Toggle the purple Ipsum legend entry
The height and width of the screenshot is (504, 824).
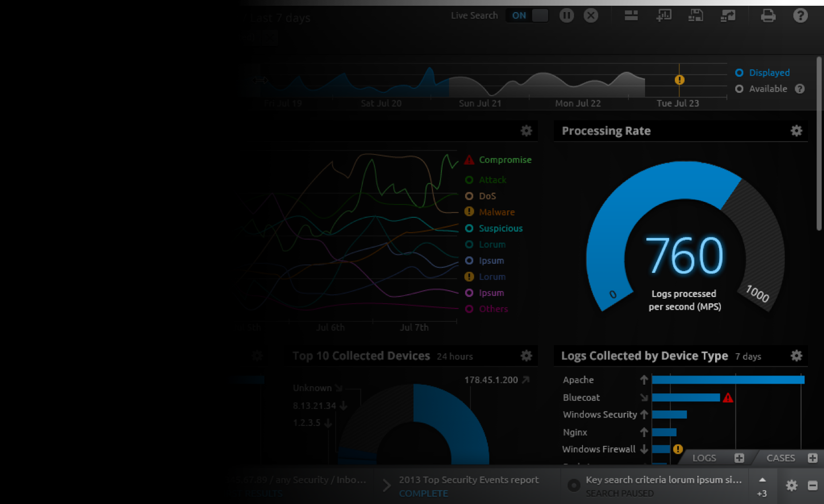(485, 293)
